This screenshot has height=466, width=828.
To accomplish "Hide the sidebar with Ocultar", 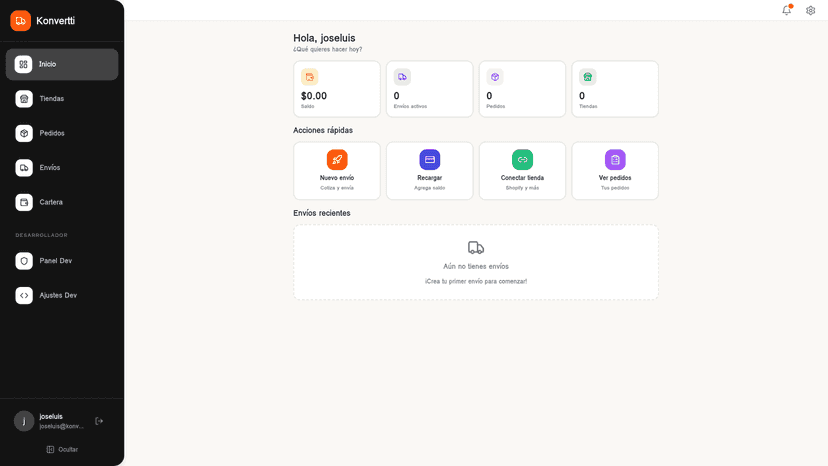I will point(62,450).
